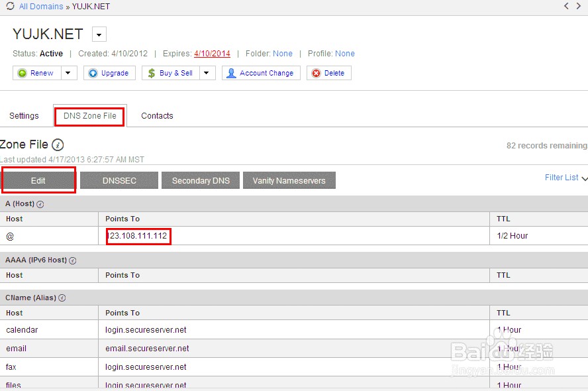588x391 pixels.
Task: Click login.secureserver.net in the calendar row
Action: [146, 330]
